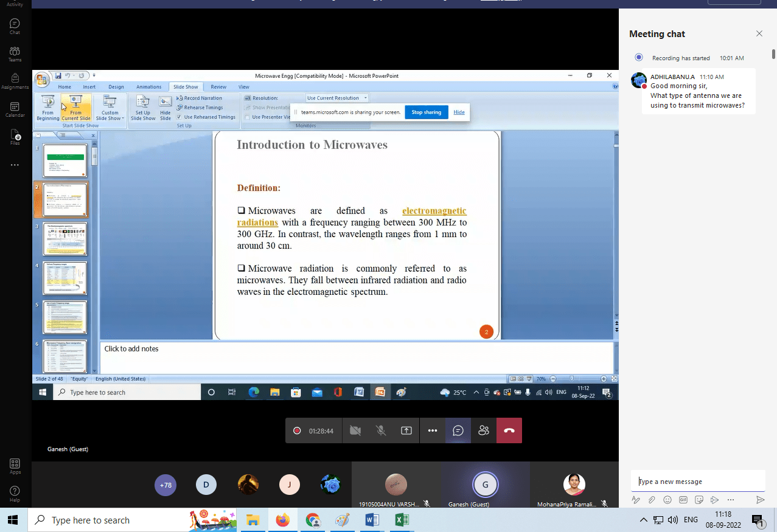The width and height of the screenshot is (777, 532).
Task: Open the Review ribbon tab
Action: click(218, 87)
